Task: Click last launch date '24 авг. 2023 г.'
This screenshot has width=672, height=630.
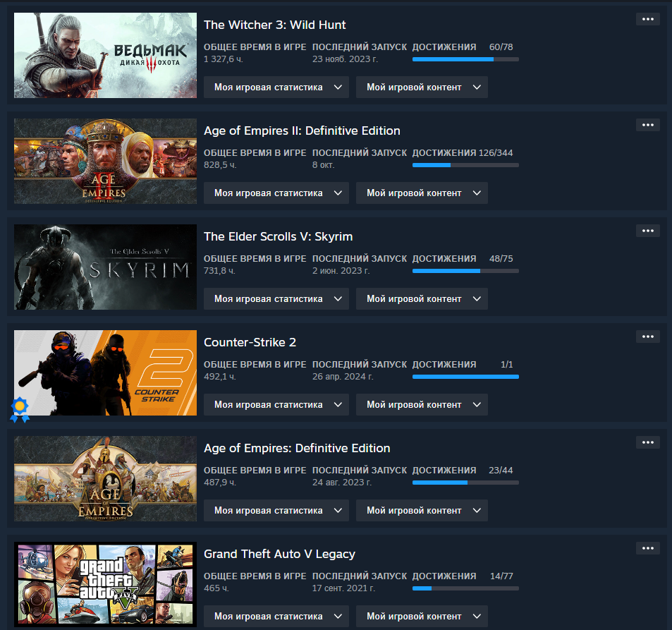Action: 341,483
